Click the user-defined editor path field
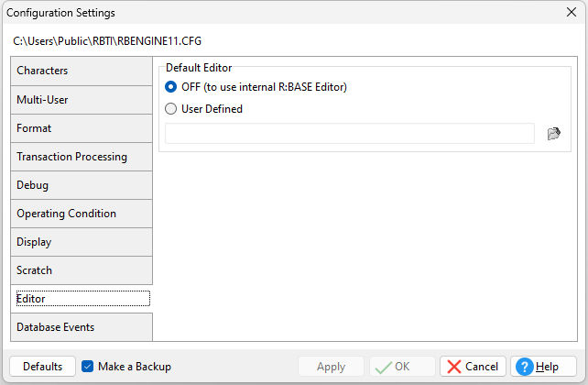The image size is (588, 385). 350,133
